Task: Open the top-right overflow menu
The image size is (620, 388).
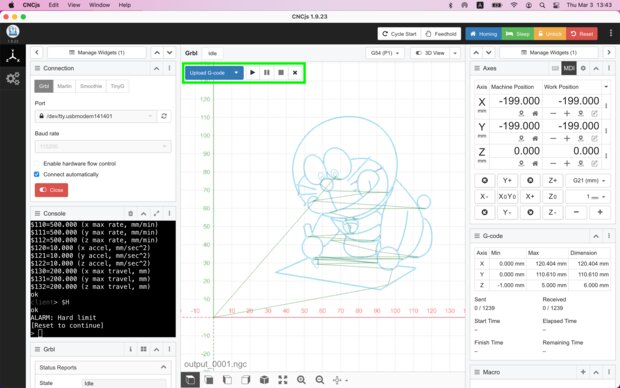Action: [611, 34]
